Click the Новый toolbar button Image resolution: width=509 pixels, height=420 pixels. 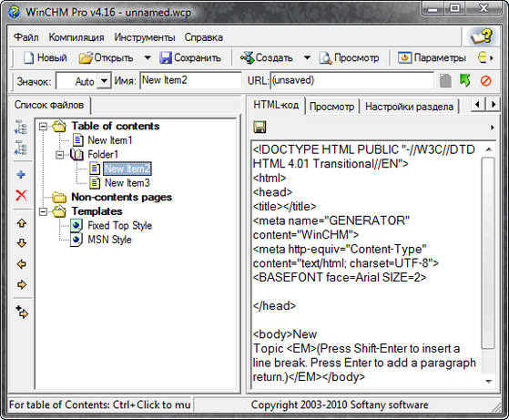pyautogui.click(x=46, y=58)
